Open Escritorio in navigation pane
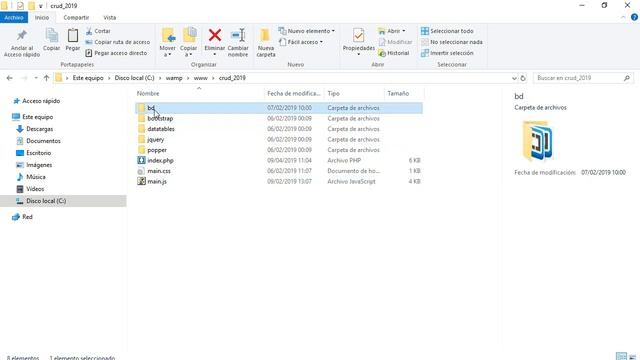Image resolution: width=640 pixels, height=360 pixels. pyautogui.click(x=34, y=153)
